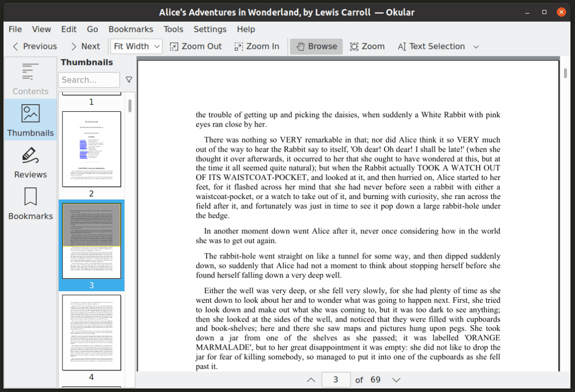
Task: Open the thumbnail filter options
Action: [129, 80]
